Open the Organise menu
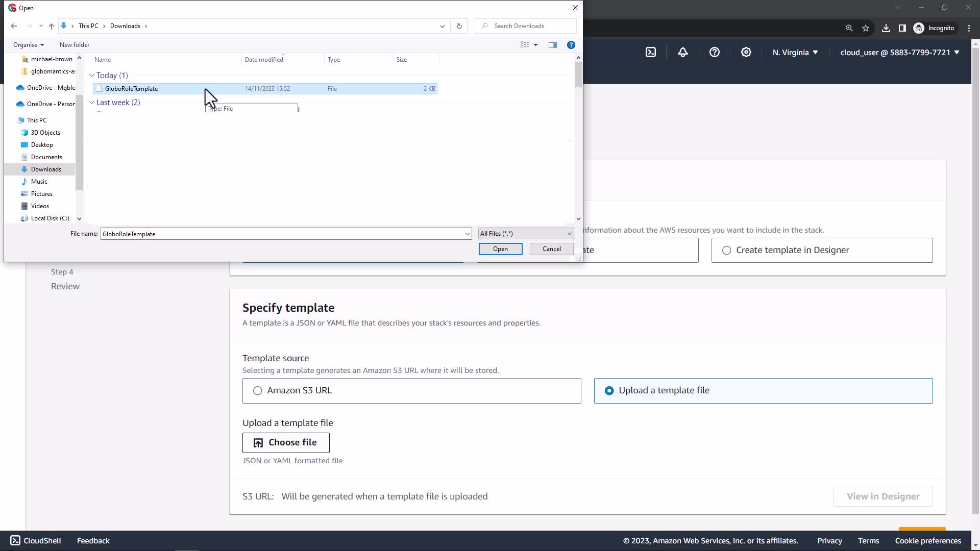Image resolution: width=980 pixels, height=551 pixels. click(29, 45)
